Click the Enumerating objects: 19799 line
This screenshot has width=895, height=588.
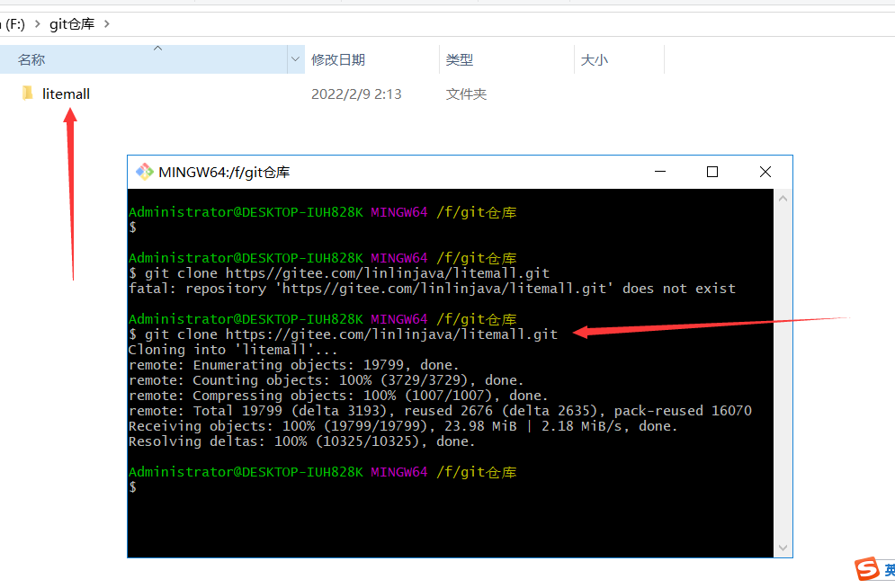pos(294,365)
